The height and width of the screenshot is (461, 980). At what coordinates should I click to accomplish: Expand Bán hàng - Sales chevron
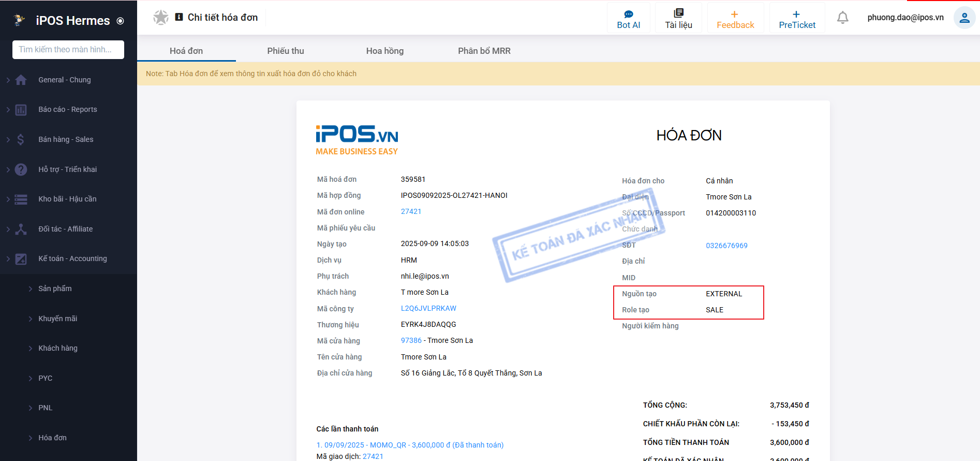point(8,139)
